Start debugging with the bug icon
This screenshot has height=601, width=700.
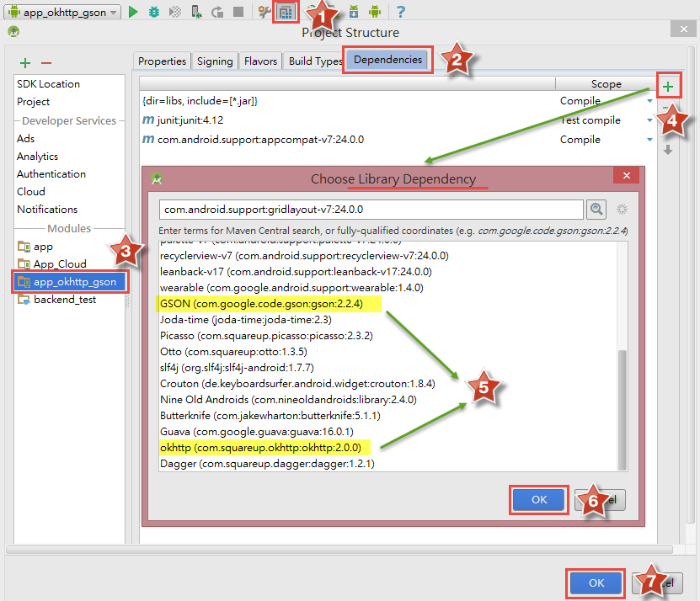coord(154,12)
